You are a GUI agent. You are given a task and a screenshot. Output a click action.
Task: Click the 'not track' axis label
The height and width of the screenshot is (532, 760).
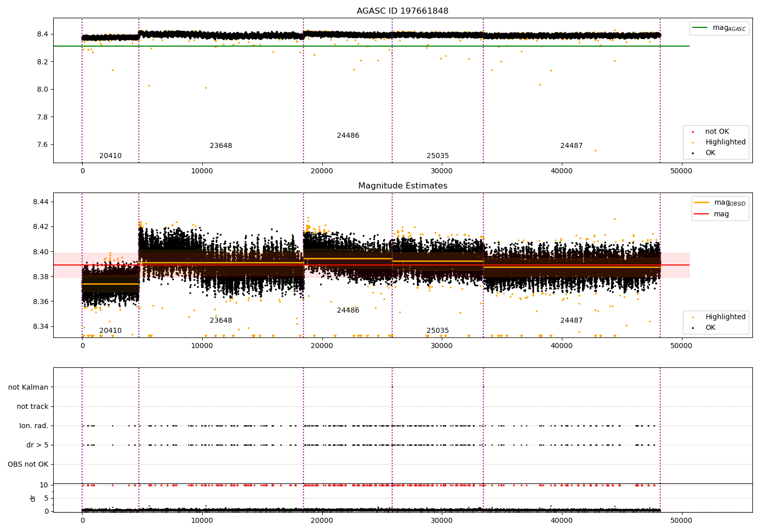pos(32,407)
